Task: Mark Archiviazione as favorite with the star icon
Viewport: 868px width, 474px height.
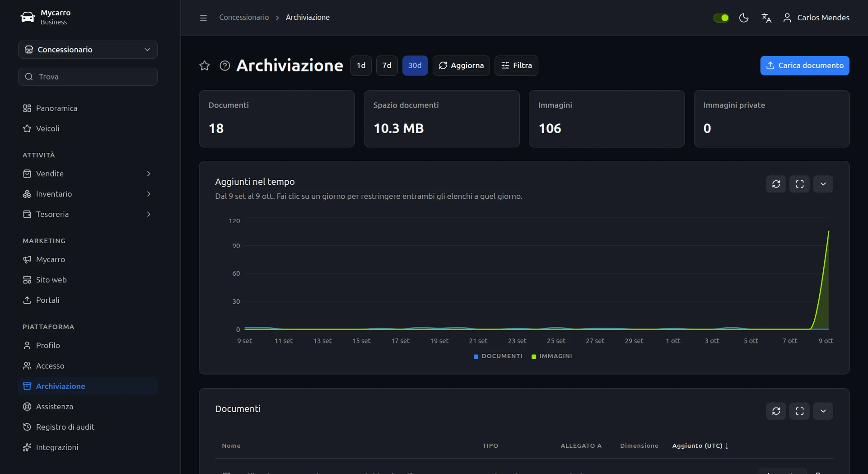Action: point(205,66)
